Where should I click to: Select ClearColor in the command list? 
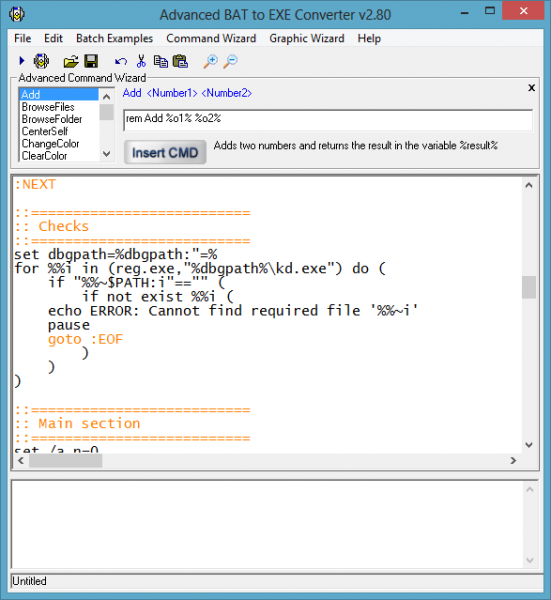59,156
